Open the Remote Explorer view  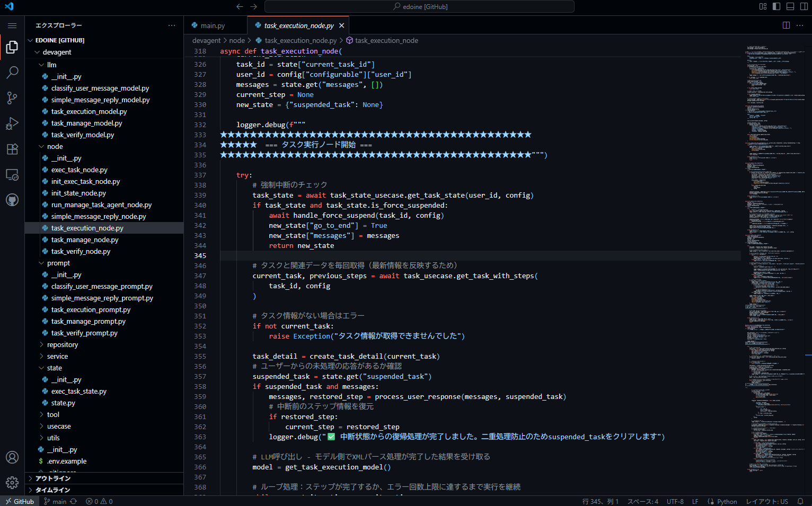pos(12,174)
